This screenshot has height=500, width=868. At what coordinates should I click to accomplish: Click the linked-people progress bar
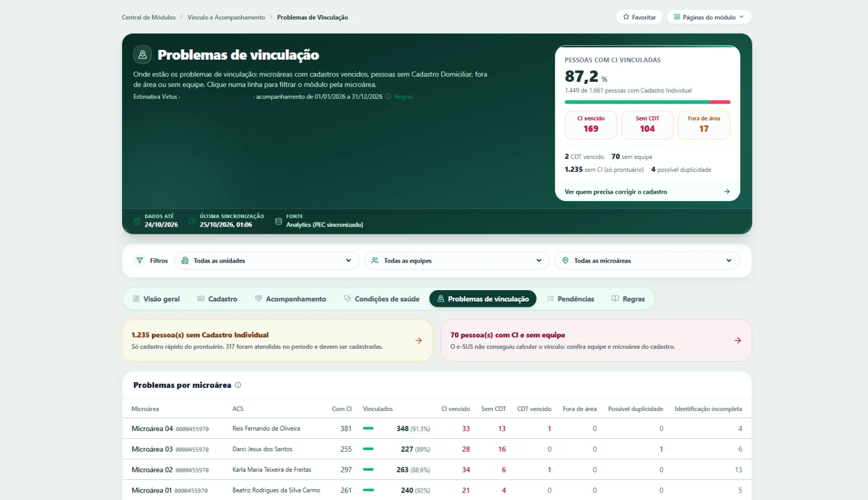coord(647,102)
